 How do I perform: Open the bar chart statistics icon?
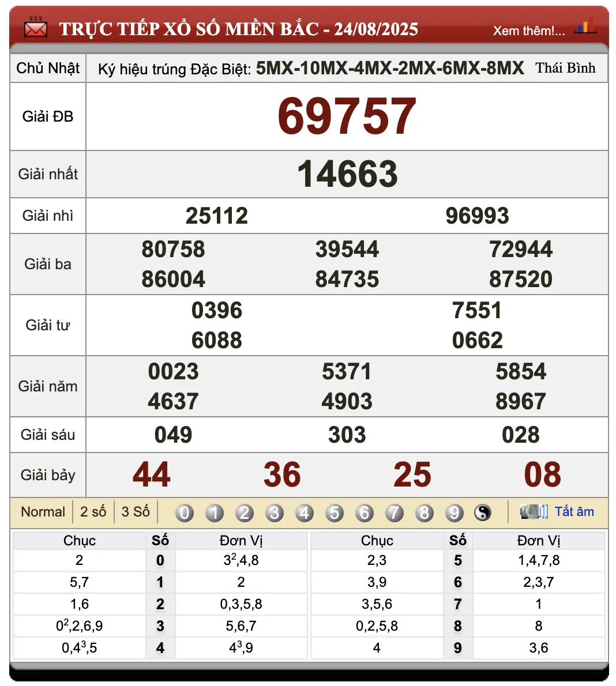[x=585, y=27]
